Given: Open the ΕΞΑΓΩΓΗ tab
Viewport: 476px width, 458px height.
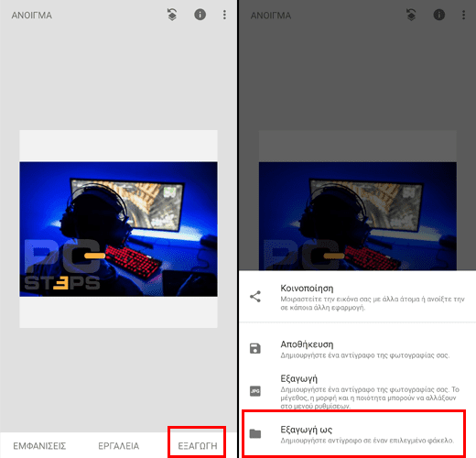Looking at the screenshot, I should pyautogui.click(x=198, y=446).
